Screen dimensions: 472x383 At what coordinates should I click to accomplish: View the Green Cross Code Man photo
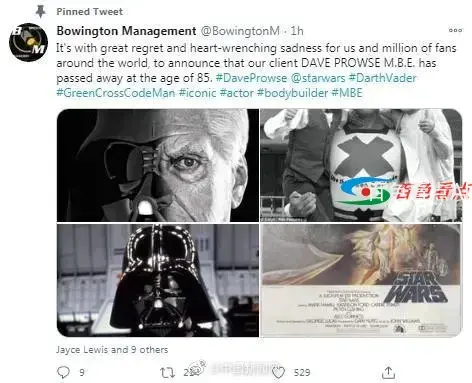click(361, 165)
